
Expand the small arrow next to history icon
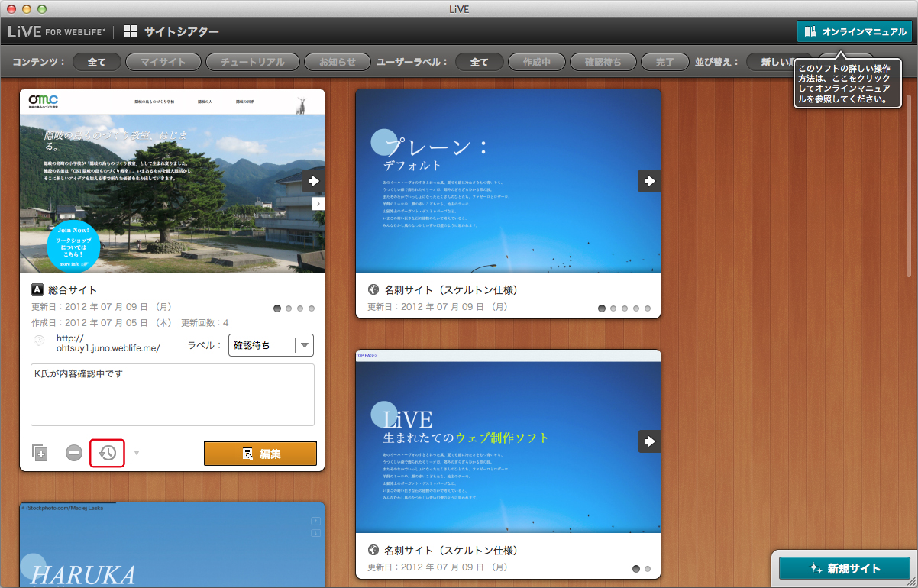click(137, 453)
